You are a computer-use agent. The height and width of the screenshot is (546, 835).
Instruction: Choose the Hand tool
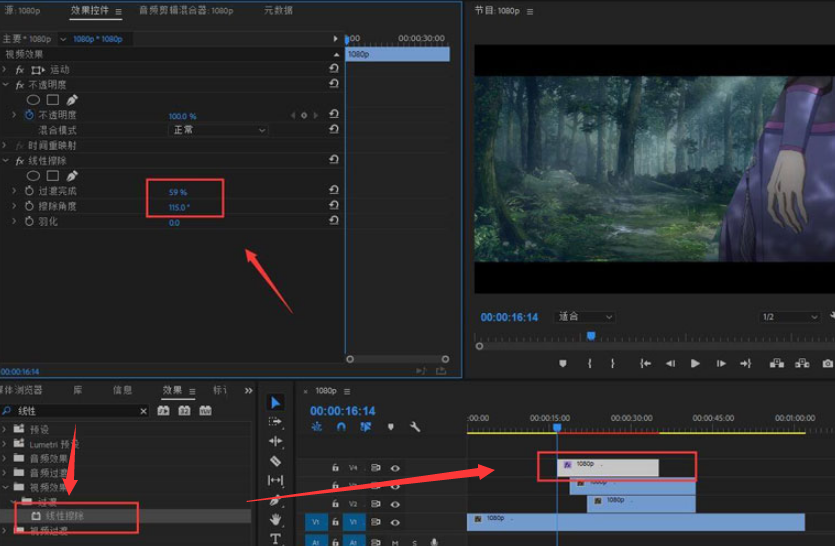[x=276, y=519]
